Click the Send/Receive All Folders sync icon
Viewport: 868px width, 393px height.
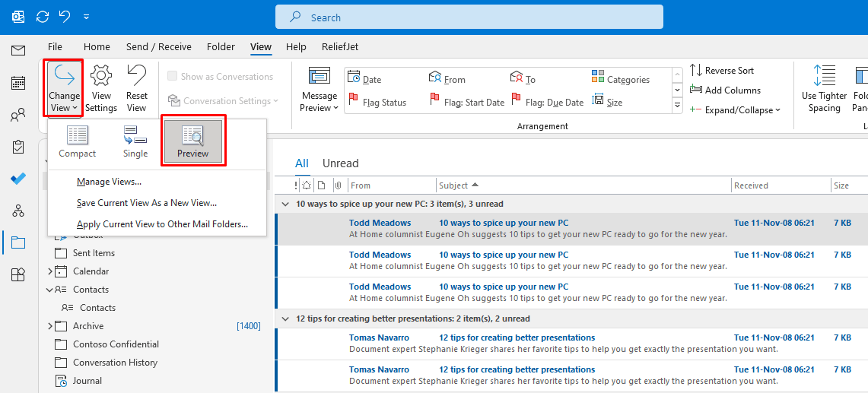pos(43,17)
